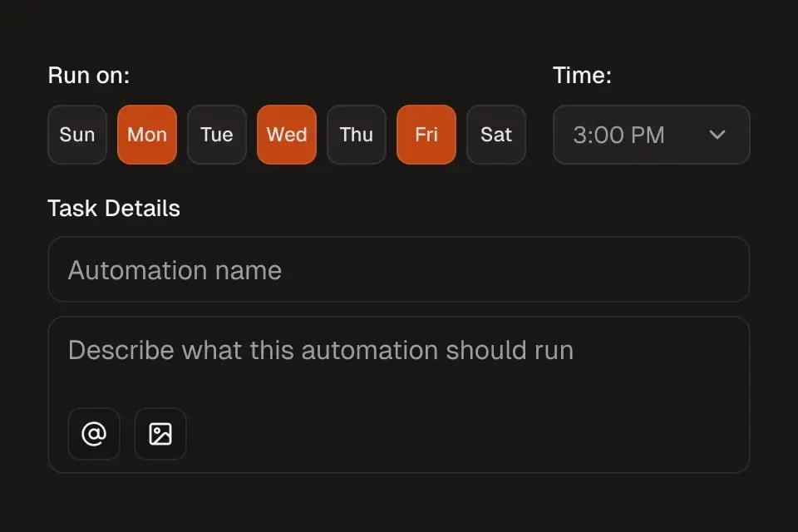Change the 3:00 PM scheduled time

tap(651, 135)
